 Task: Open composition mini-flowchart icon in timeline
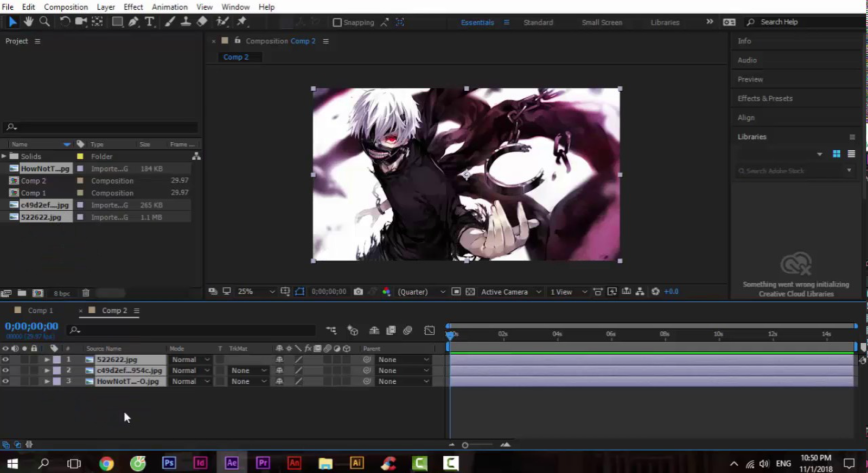[331, 330]
